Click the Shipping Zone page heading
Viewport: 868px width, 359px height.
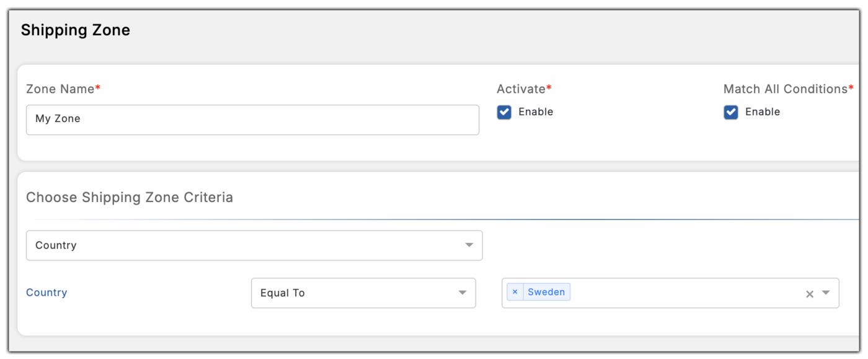pyautogui.click(x=76, y=30)
